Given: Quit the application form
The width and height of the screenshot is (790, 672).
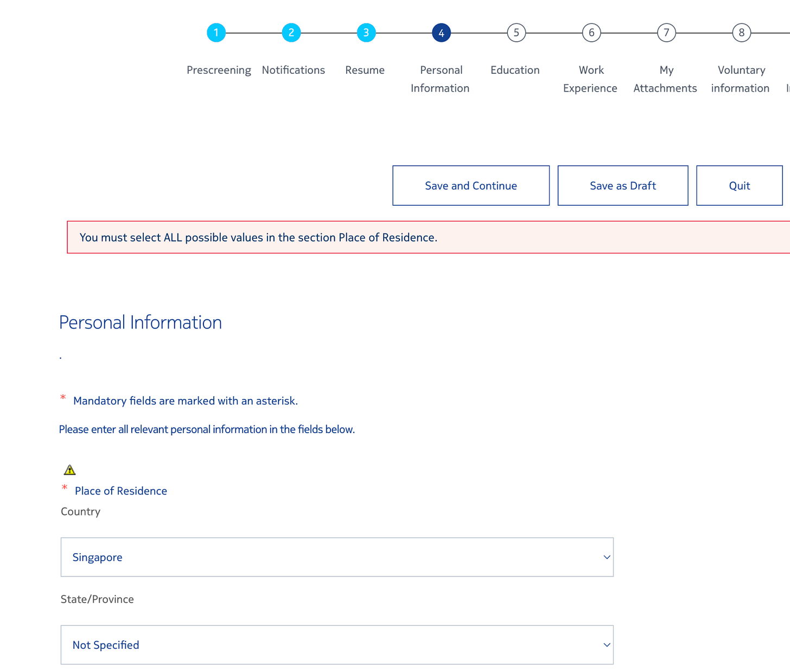Looking at the screenshot, I should point(739,185).
